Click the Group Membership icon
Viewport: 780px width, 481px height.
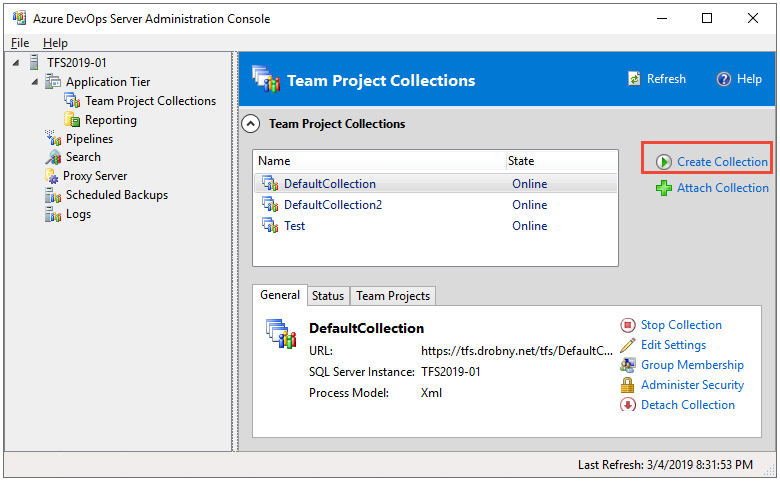[628, 365]
